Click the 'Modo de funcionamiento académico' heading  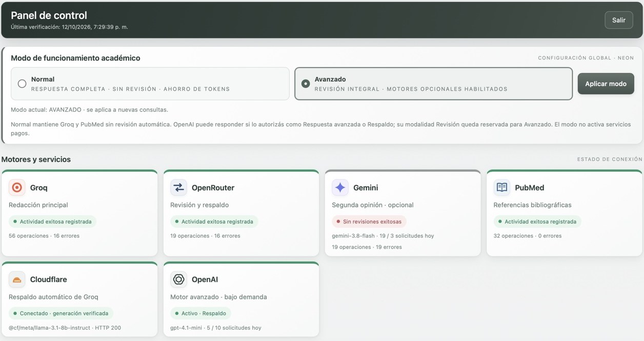[x=75, y=58]
